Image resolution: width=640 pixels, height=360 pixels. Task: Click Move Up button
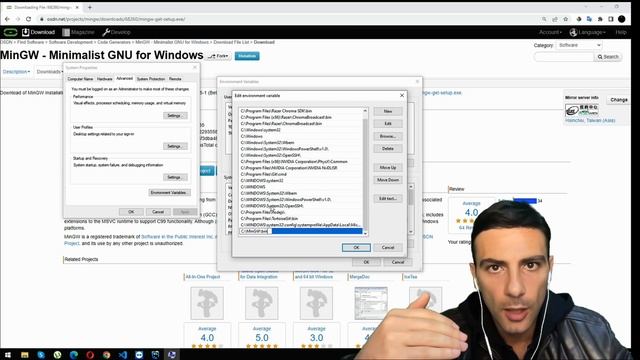(x=388, y=167)
